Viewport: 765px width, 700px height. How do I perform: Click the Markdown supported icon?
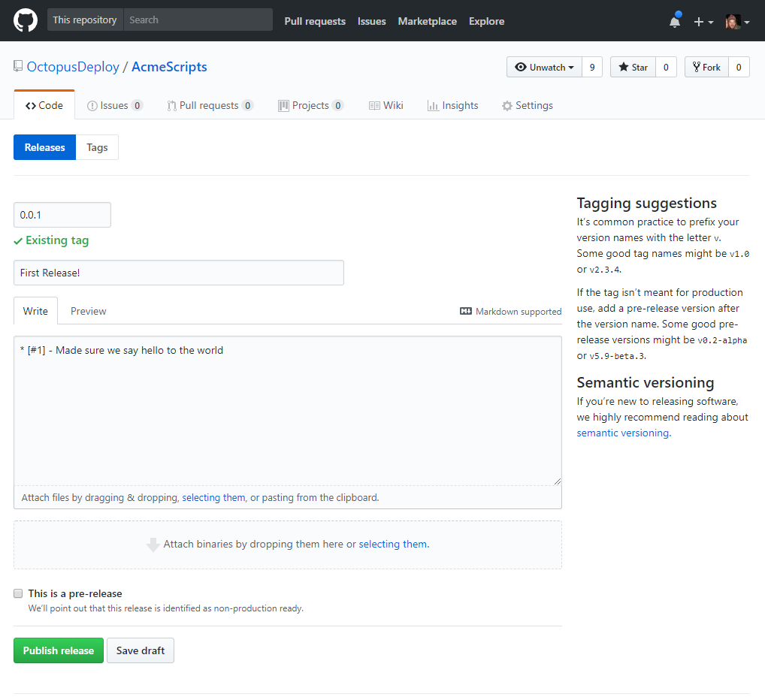pos(466,311)
